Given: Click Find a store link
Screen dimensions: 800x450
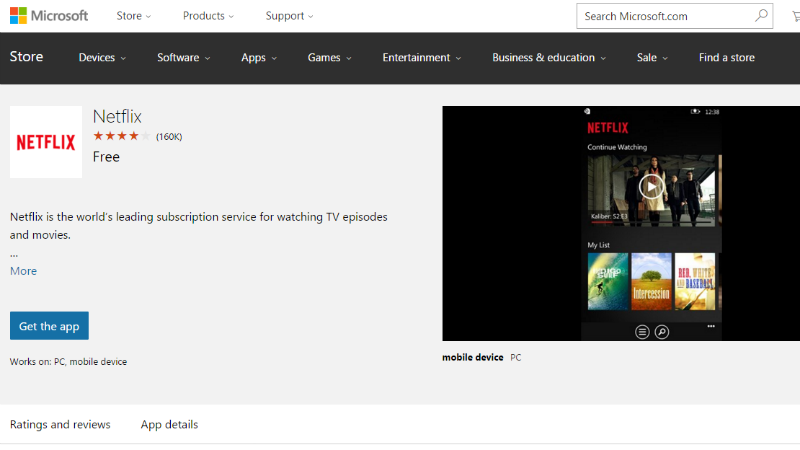Looking at the screenshot, I should click(727, 58).
